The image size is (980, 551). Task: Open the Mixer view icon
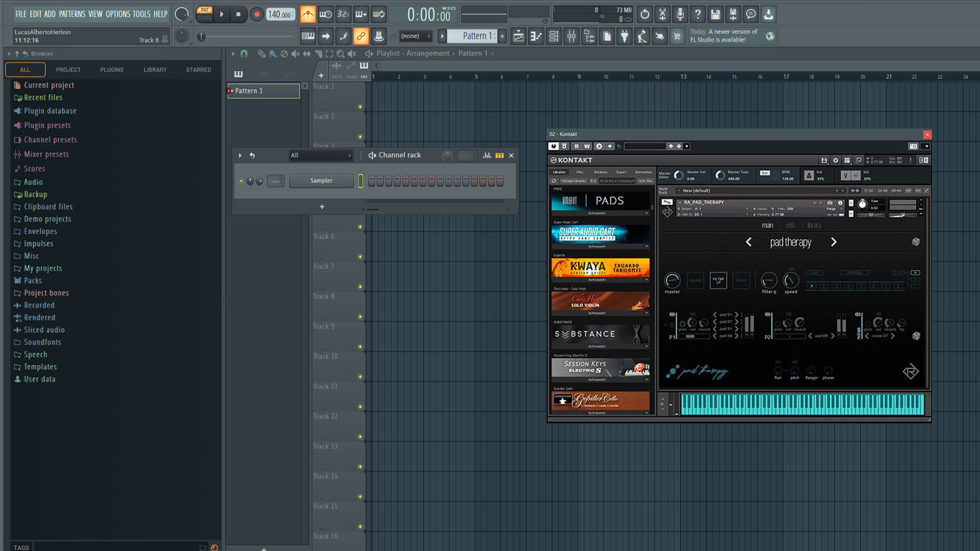pos(572,36)
